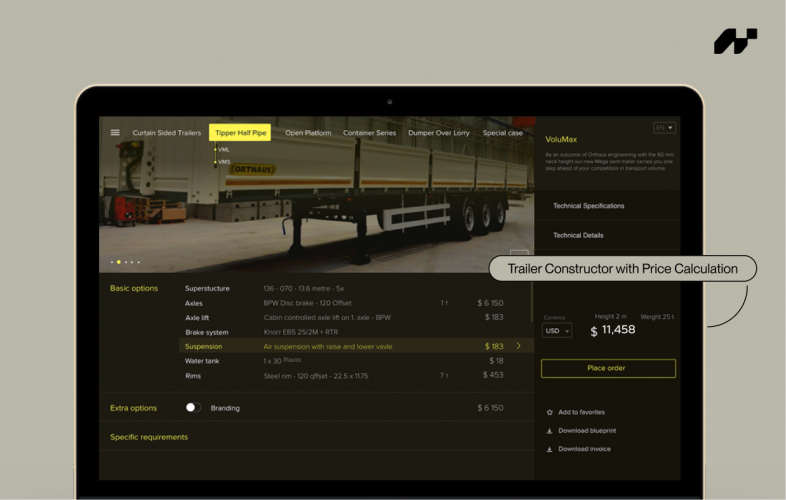Toggle the Branding extra option switch
The height and width of the screenshot is (500, 786).
tap(193, 408)
